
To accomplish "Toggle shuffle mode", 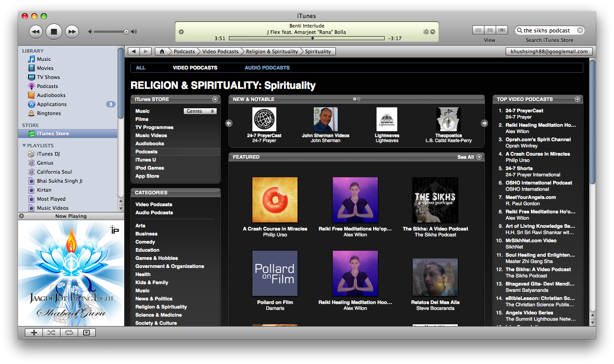I will [x=51, y=333].
